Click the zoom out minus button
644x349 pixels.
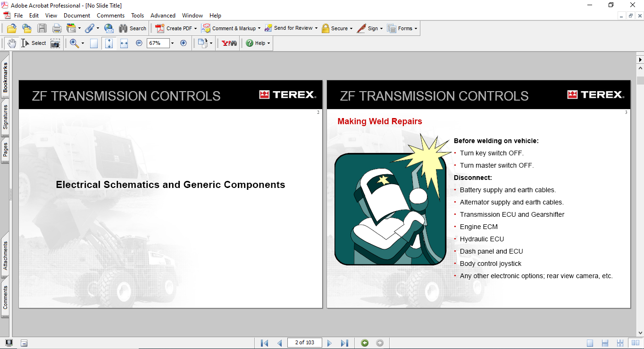point(139,43)
